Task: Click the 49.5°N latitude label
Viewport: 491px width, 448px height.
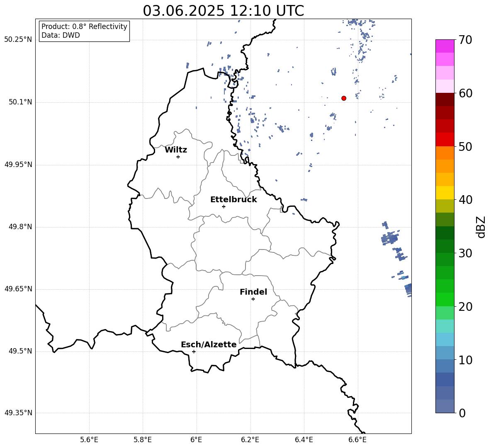Action: [20, 351]
